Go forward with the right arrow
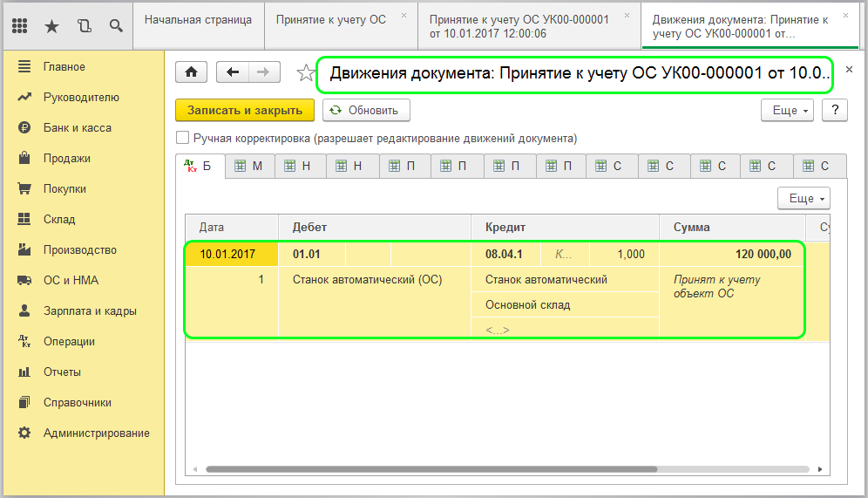 tap(264, 72)
